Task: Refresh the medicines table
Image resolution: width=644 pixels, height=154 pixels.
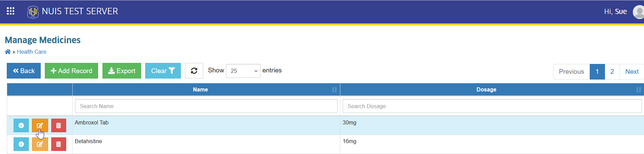Action: (194, 71)
